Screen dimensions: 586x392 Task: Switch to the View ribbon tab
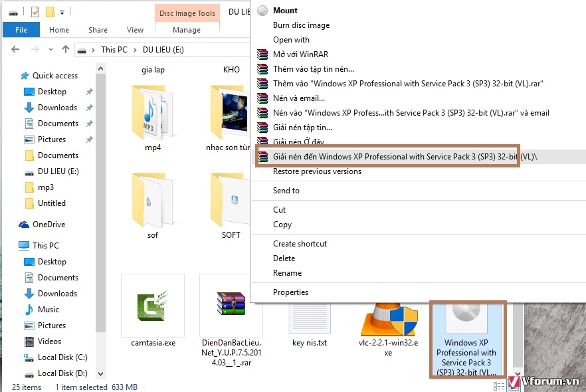(x=135, y=30)
